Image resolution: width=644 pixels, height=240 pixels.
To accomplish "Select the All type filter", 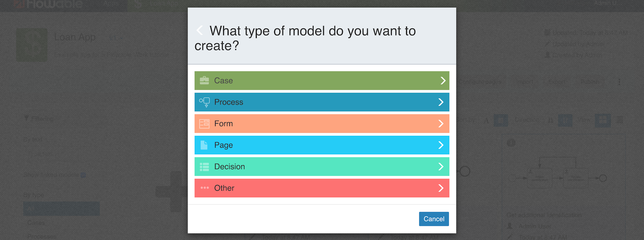I will pyautogui.click(x=61, y=209).
